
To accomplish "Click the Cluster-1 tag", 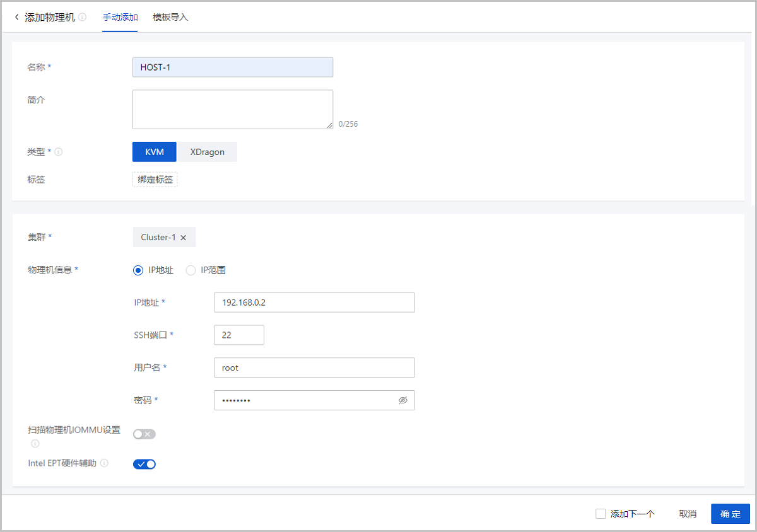I will tap(164, 238).
